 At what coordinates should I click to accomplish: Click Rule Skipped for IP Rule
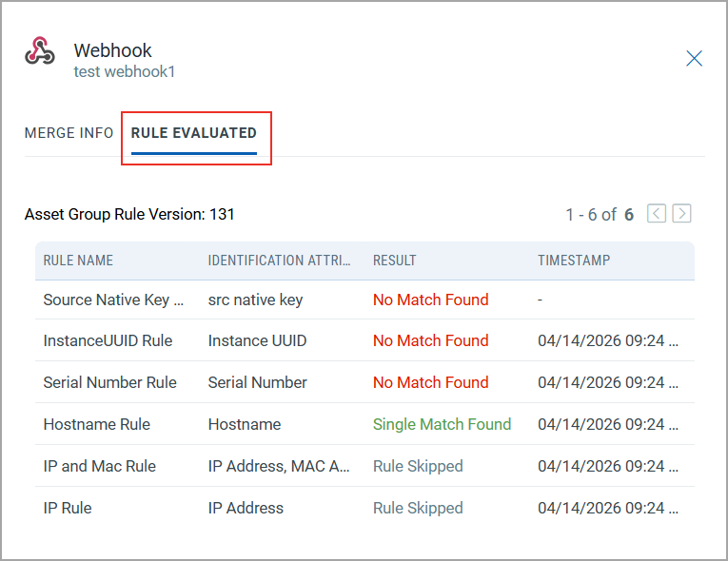click(x=418, y=508)
